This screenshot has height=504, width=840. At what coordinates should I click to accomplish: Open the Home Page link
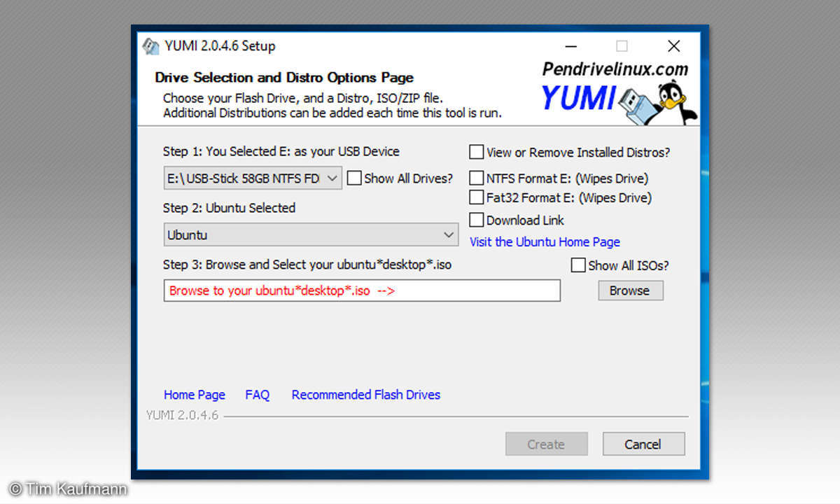[195, 395]
